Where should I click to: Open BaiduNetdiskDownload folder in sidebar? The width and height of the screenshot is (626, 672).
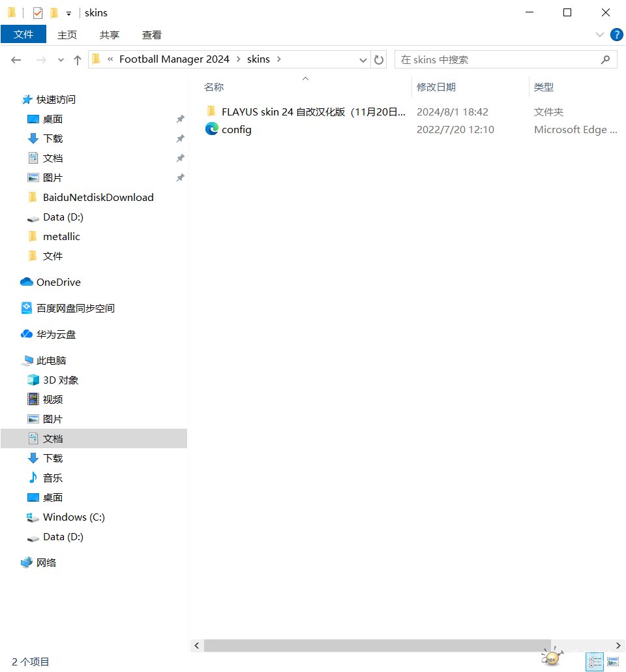[98, 197]
